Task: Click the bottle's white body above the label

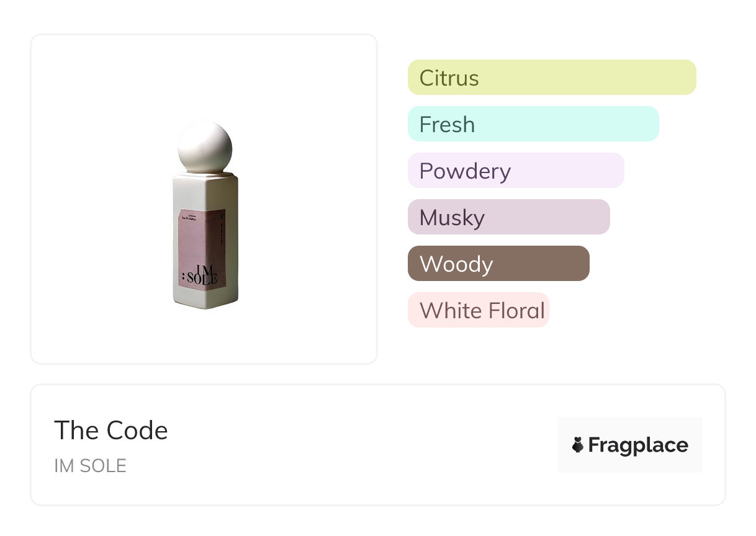Action: click(204, 192)
